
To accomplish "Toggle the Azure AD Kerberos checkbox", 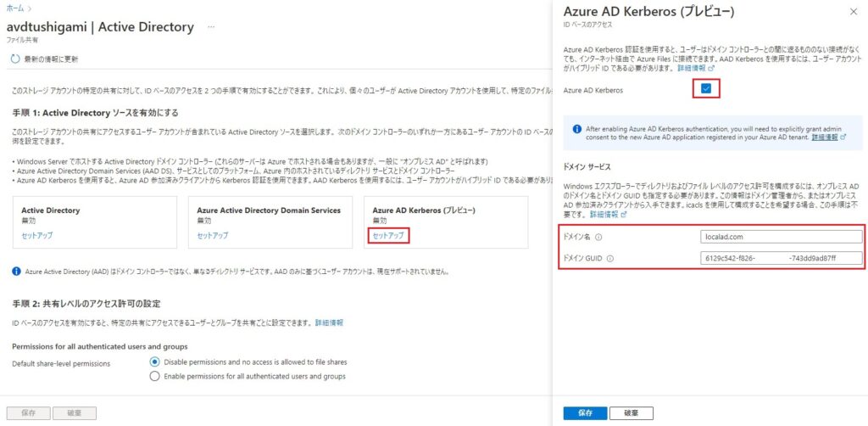I will pyautogui.click(x=706, y=90).
